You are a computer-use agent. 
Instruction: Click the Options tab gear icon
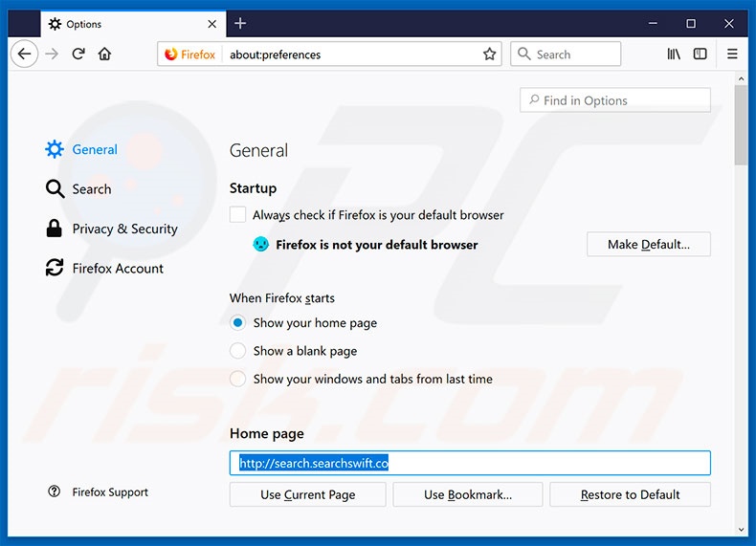click(x=55, y=24)
